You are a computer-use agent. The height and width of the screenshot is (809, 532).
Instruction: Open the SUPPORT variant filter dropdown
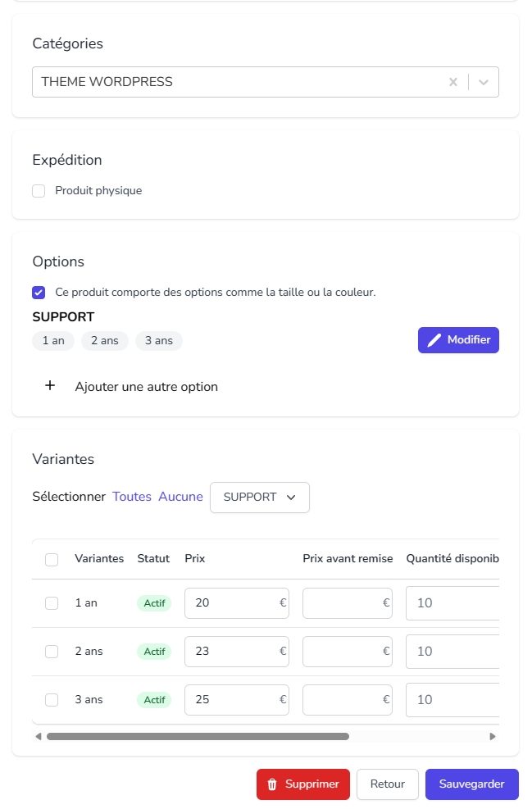pyautogui.click(x=260, y=498)
